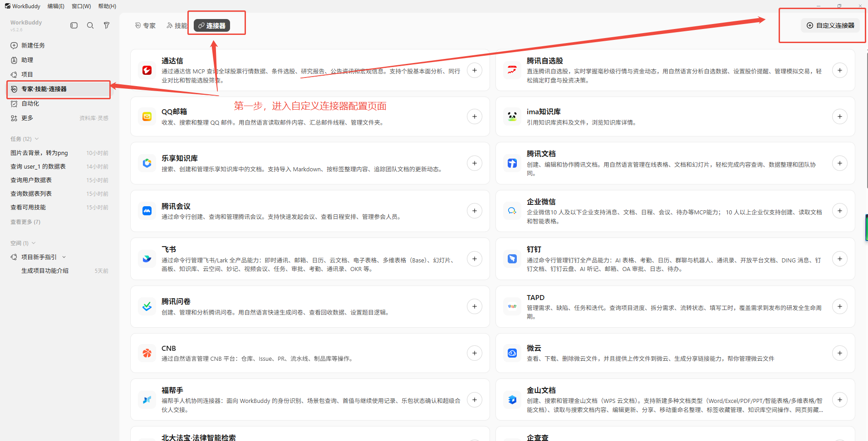Screen dimensions: 868x441
Task: Collapse 项目新手指引 chevron
Action: tap(64, 257)
